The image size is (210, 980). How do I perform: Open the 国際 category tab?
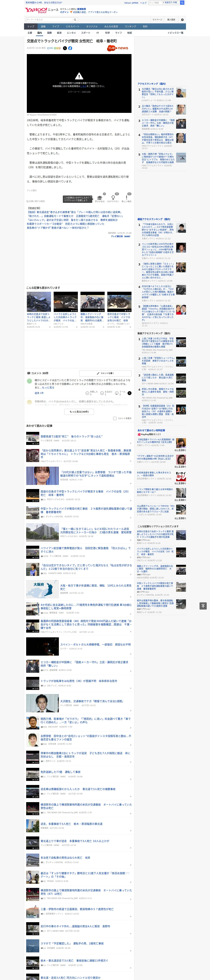pos(49,33)
